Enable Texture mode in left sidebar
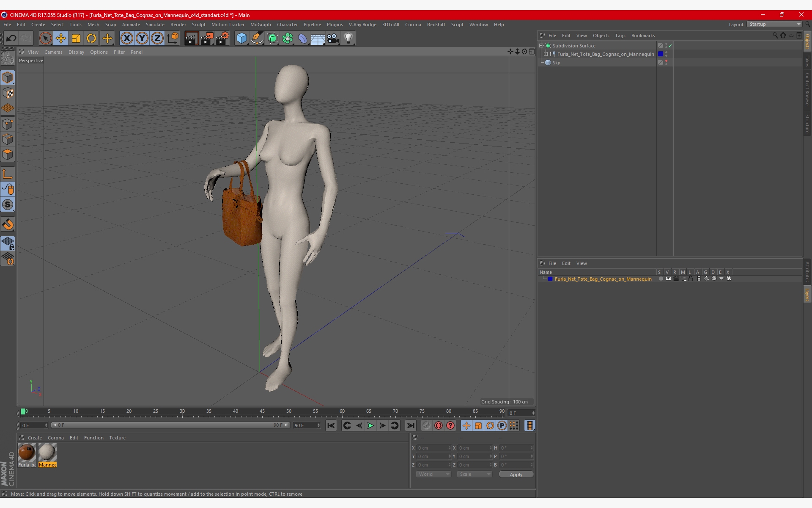 8,93
